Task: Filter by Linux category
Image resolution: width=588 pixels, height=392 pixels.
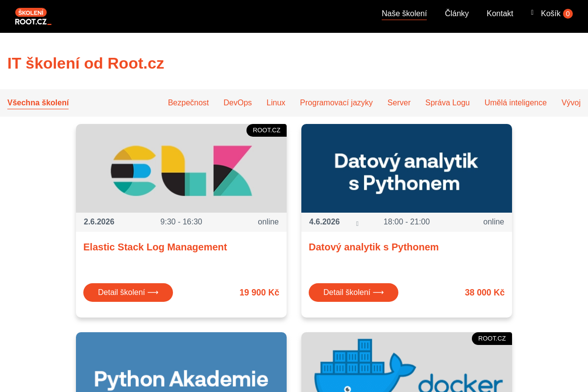Action: (276, 103)
